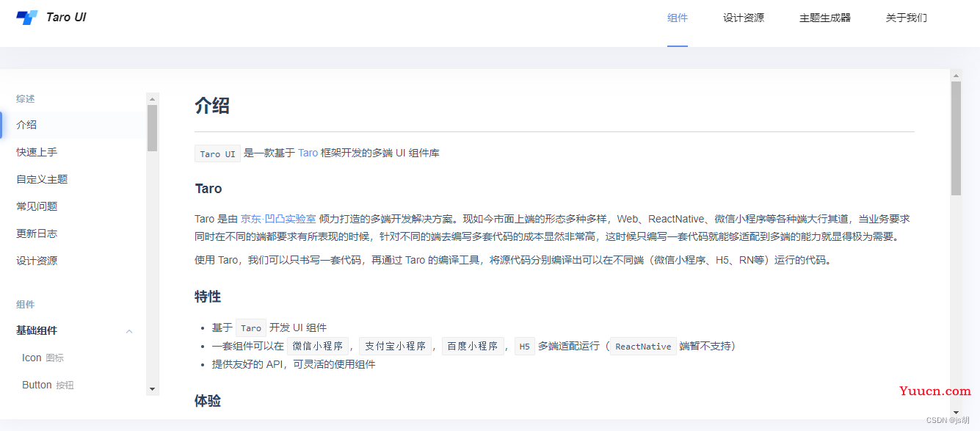The width and height of the screenshot is (980, 431).
Task: Open the Button 按钮 component page
Action: pos(48,385)
